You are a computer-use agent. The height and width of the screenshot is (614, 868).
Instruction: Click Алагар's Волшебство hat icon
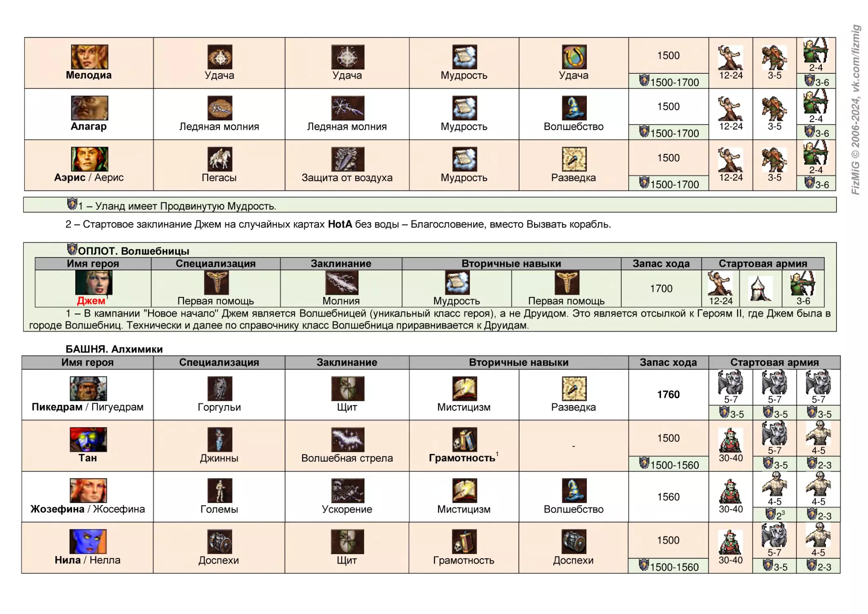click(x=574, y=108)
